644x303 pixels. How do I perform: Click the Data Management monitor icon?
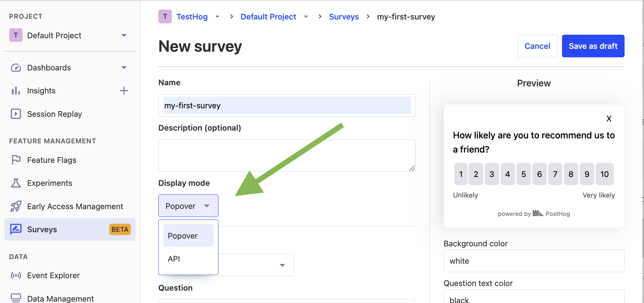point(16,298)
